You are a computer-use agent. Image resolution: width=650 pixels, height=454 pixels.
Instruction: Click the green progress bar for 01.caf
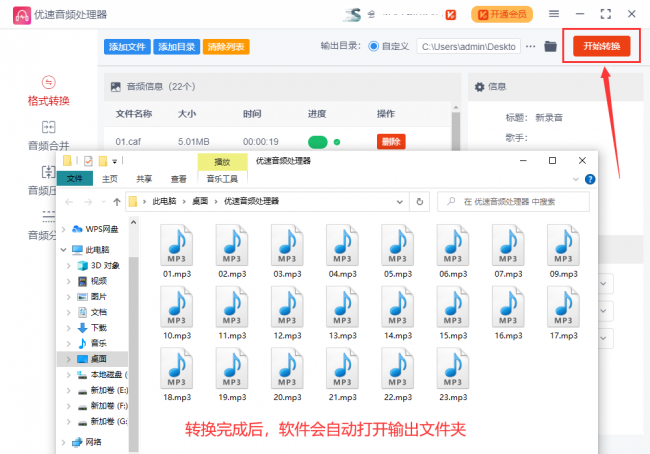coord(318,142)
